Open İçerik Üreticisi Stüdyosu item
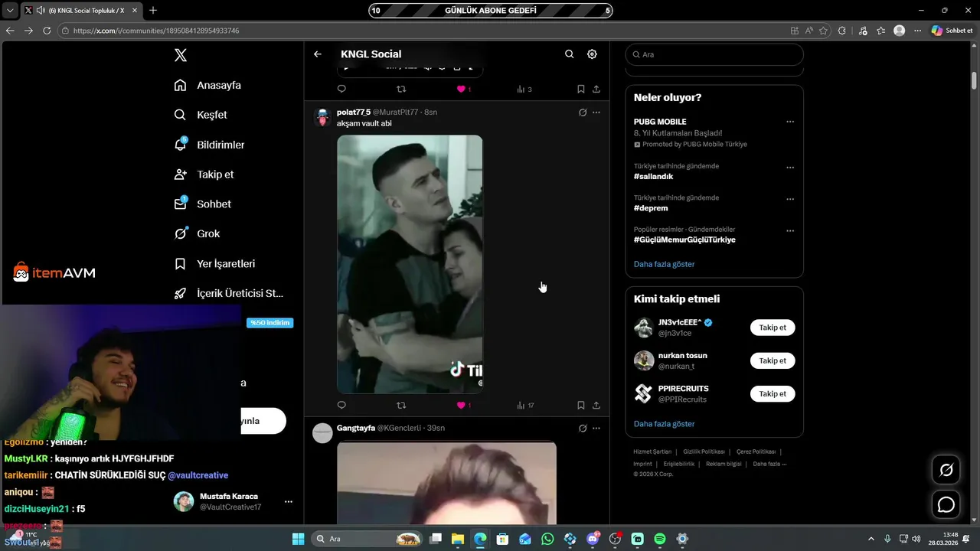Screen dimensions: 980x551 pos(228,293)
